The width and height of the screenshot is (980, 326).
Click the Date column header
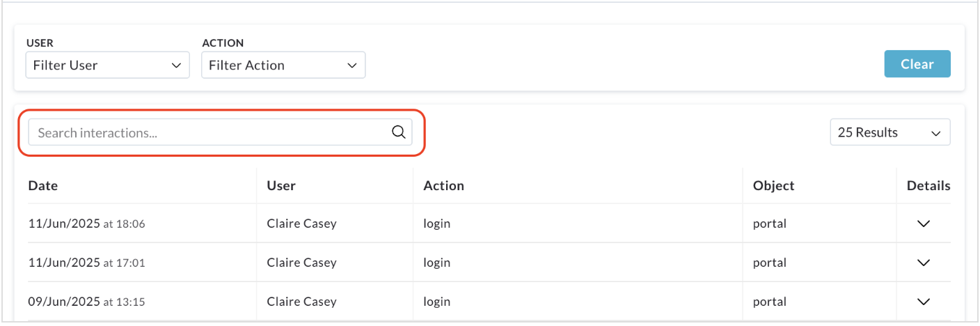coord(42,186)
